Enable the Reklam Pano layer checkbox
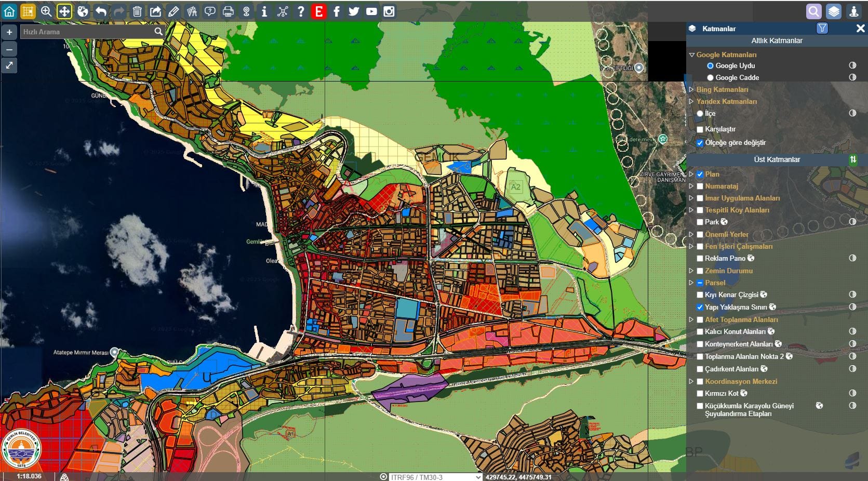The height and width of the screenshot is (481, 868). [x=700, y=259]
